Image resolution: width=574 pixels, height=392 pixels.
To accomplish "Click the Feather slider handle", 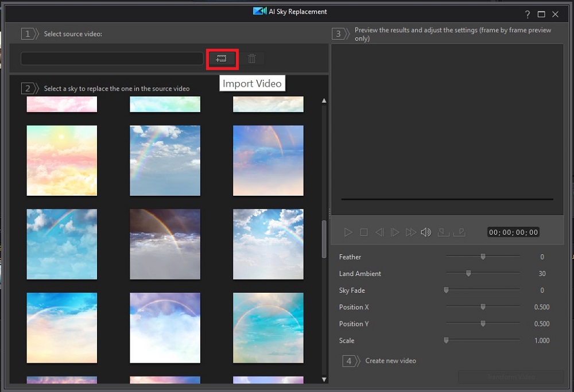I will pyautogui.click(x=483, y=257).
